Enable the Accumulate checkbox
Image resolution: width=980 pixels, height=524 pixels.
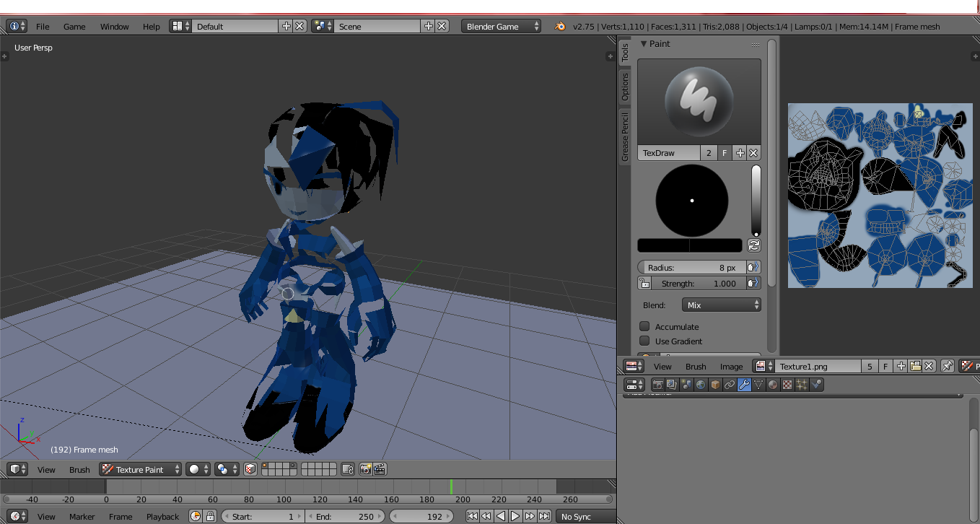pyautogui.click(x=645, y=326)
